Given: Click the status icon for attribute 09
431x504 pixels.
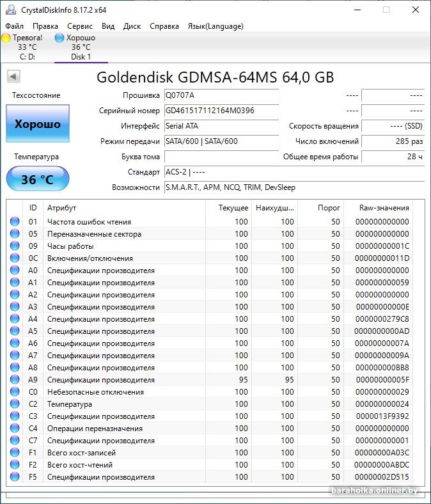Looking at the screenshot, I should (x=15, y=246).
